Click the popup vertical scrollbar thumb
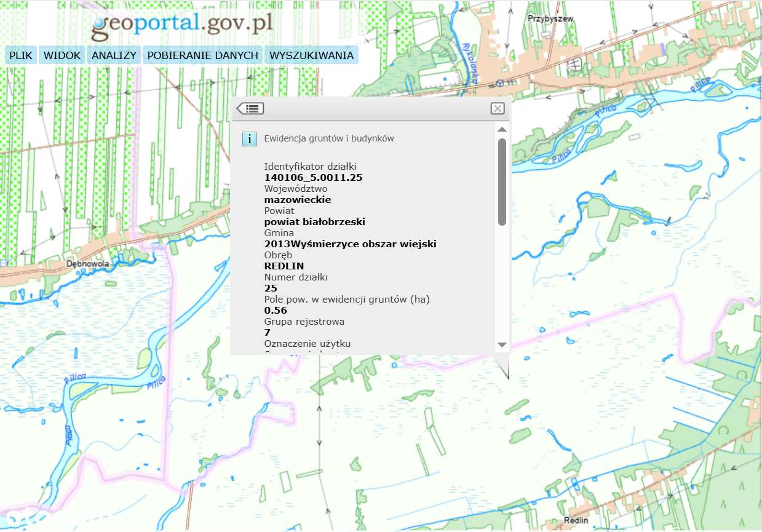This screenshot has height=532, width=762. (x=502, y=182)
